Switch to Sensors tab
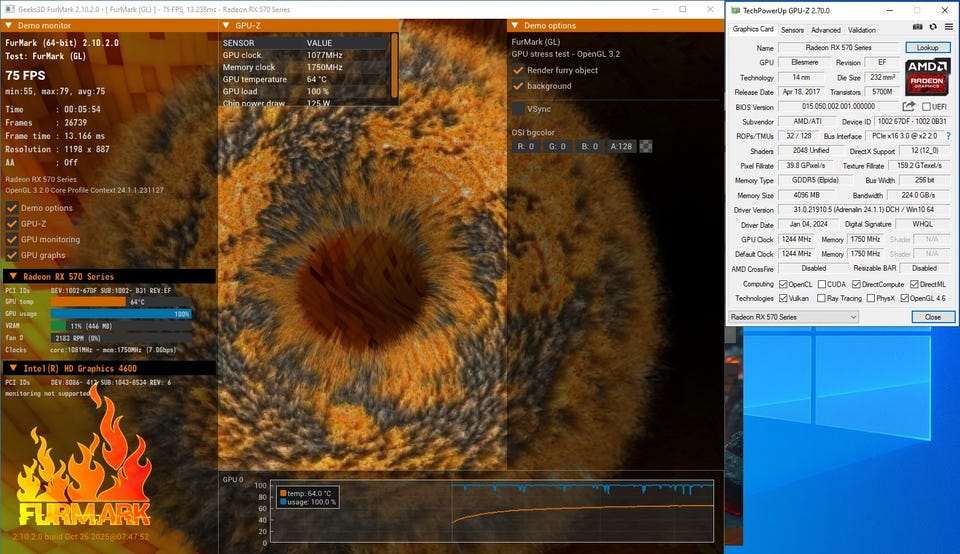 792,30
